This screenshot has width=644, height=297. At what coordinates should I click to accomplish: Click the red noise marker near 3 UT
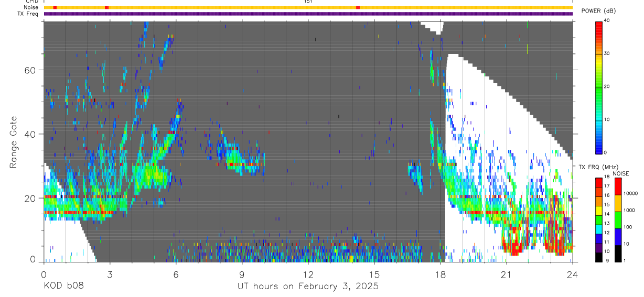coord(107,7)
